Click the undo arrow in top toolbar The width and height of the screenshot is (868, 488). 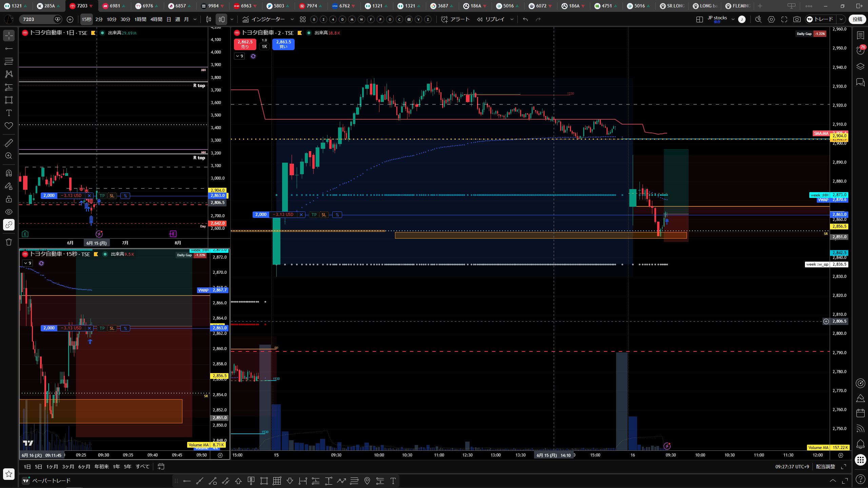tap(526, 19)
